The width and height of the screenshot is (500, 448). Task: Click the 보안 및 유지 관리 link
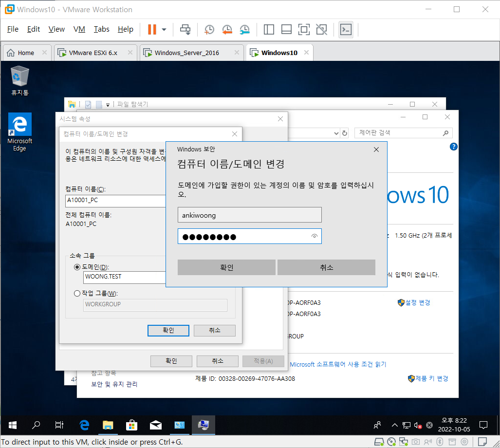point(114,384)
